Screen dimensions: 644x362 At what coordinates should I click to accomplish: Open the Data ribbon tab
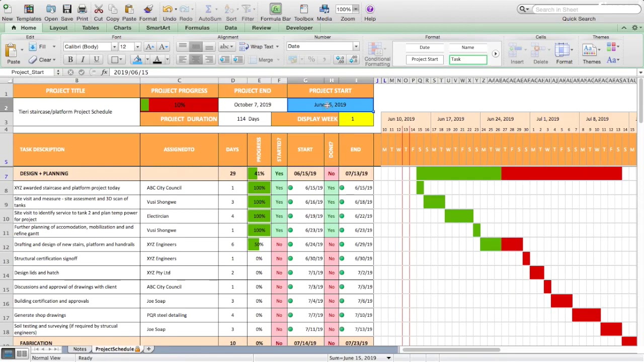[x=231, y=28]
